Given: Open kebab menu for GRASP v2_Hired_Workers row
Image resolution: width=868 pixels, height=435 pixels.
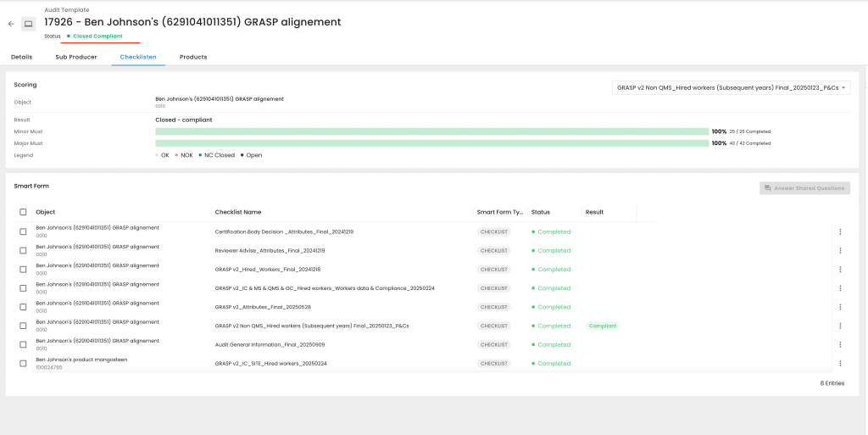Looking at the screenshot, I should (840, 269).
